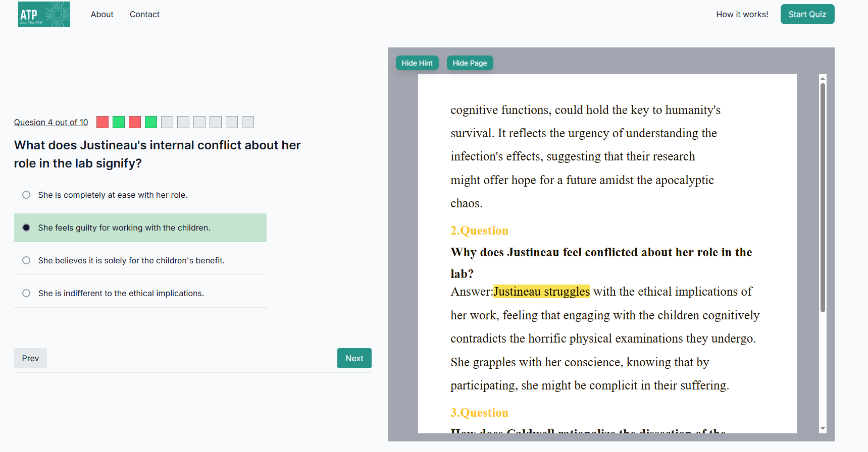Click the last gray progress square
868x452 pixels.
click(x=248, y=122)
